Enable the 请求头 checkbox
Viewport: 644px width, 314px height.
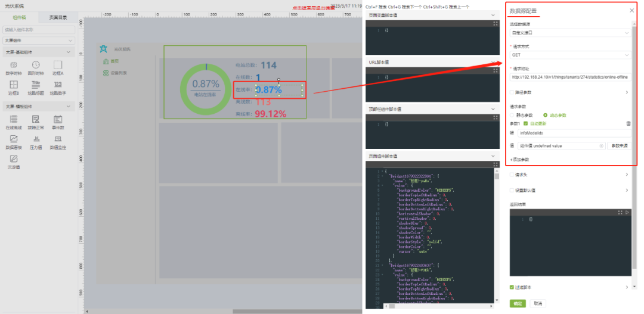point(512,175)
